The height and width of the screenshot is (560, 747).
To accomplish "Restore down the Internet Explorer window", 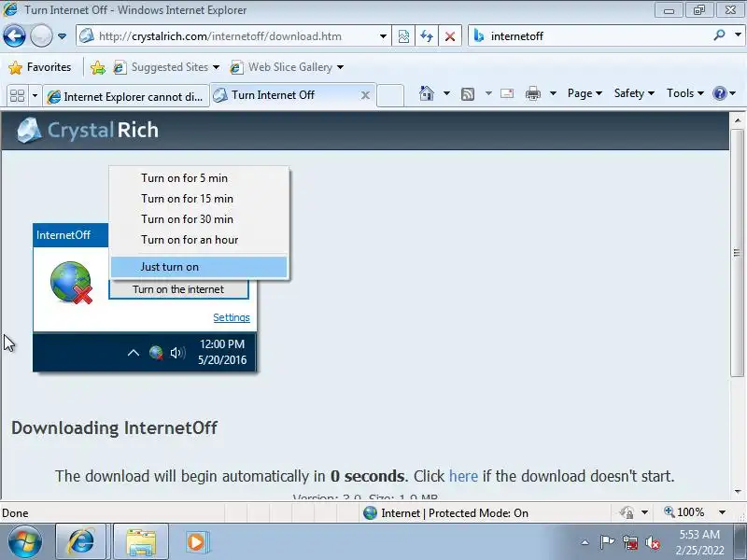I will 699,10.
